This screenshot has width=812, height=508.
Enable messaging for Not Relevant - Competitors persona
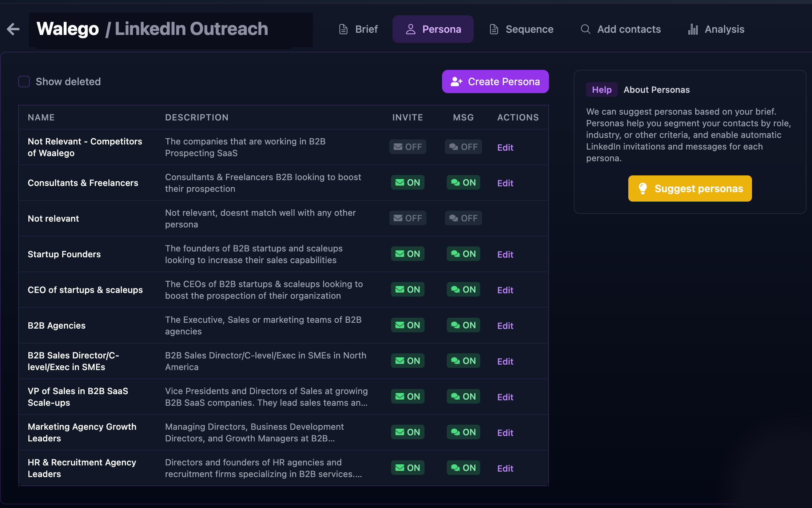tap(463, 147)
